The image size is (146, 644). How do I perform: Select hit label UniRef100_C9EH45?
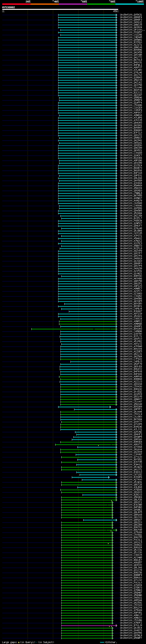click(x=131, y=37)
